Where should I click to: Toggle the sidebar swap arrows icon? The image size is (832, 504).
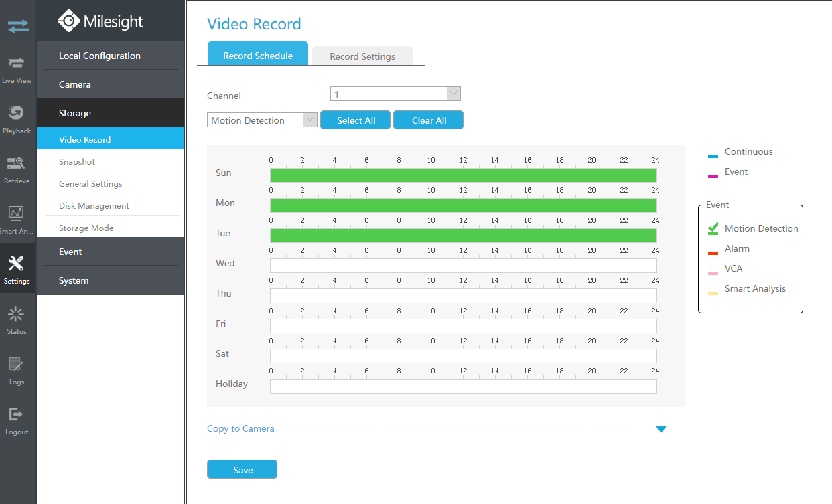click(x=18, y=26)
